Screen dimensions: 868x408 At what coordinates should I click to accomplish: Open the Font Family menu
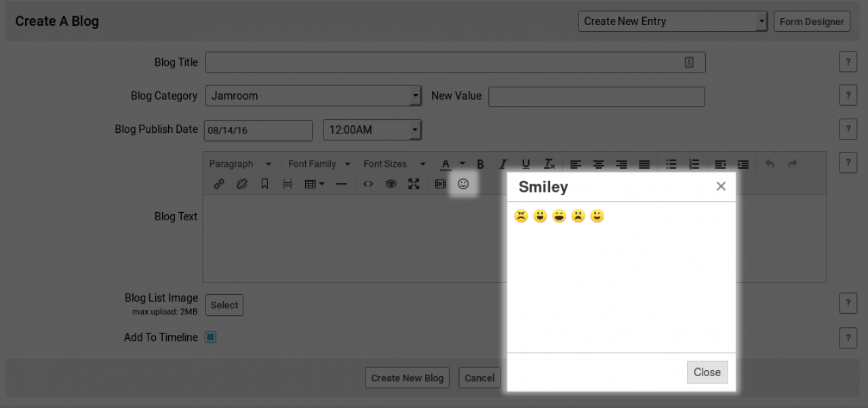tap(319, 164)
